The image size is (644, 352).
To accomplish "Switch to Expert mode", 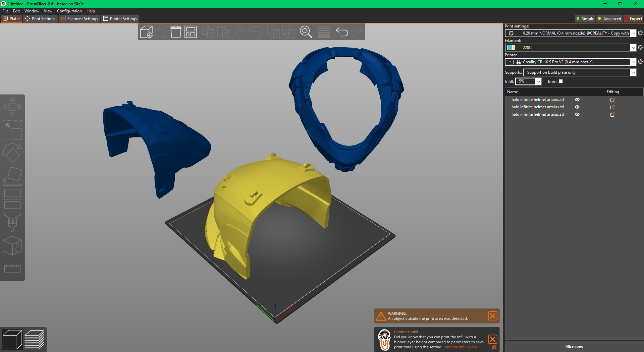I will pyautogui.click(x=633, y=19).
